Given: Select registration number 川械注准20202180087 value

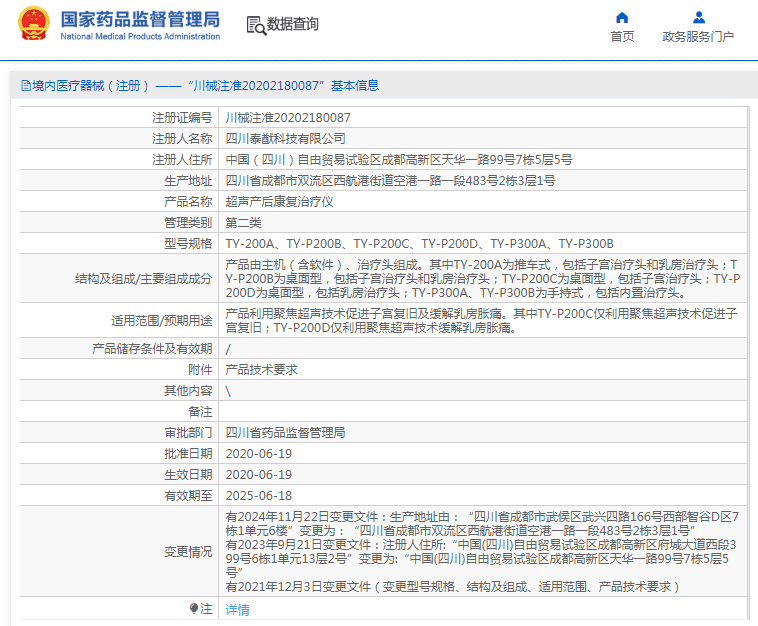Looking at the screenshot, I should pyautogui.click(x=288, y=117).
